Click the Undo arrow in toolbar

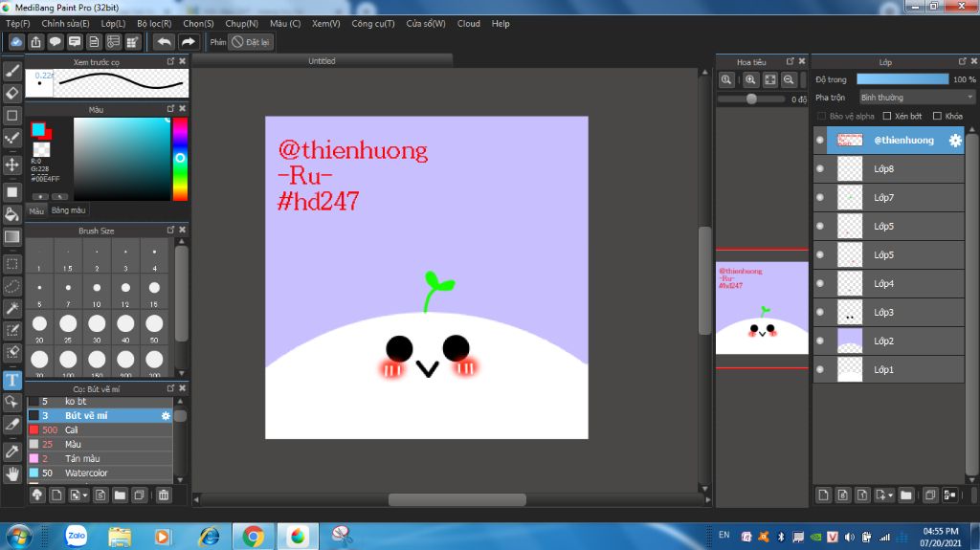click(165, 42)
